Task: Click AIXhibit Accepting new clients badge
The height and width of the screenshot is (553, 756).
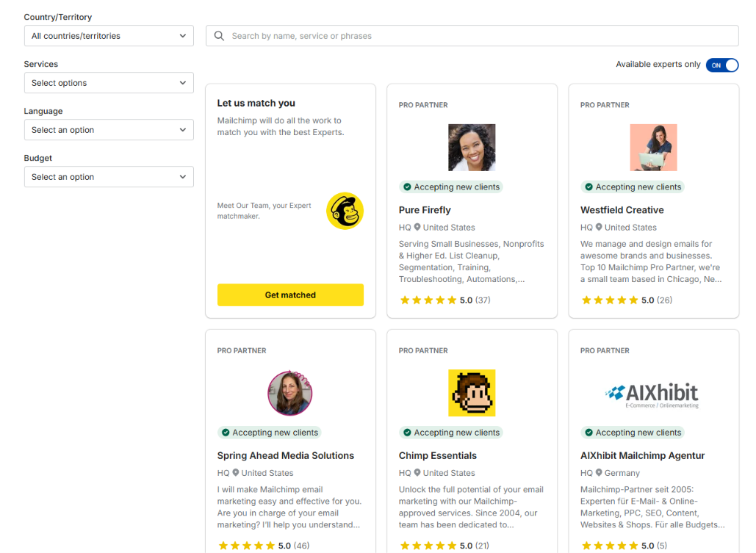Action: pyautogui.click(x=633, y=433)
